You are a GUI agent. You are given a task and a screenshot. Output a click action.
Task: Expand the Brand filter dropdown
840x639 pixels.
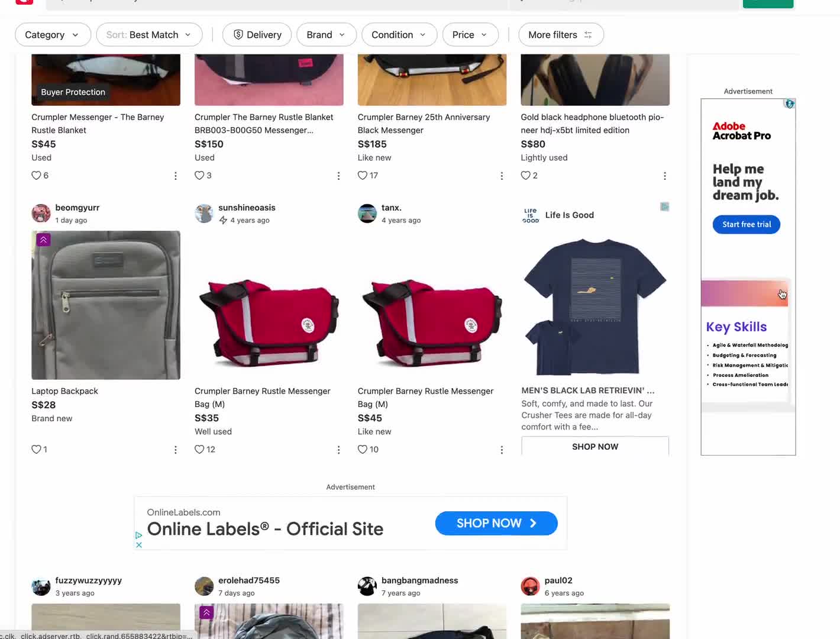pos(326,35)
